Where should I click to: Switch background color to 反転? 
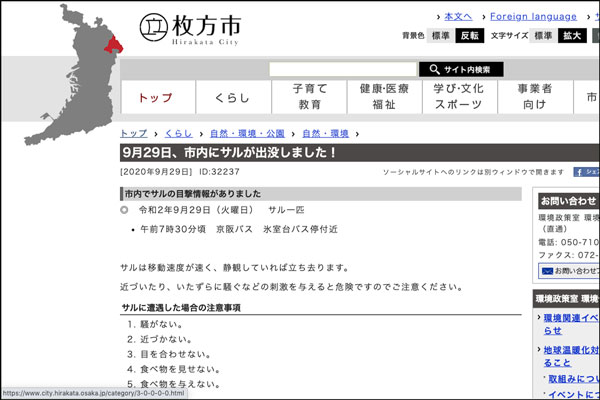coord(470,36)
